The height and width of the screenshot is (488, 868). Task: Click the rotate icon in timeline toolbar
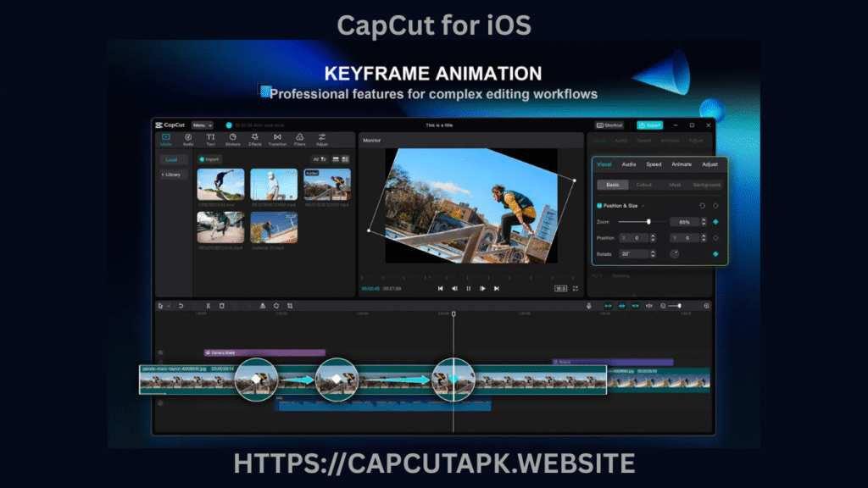click(x=276, y=305)
